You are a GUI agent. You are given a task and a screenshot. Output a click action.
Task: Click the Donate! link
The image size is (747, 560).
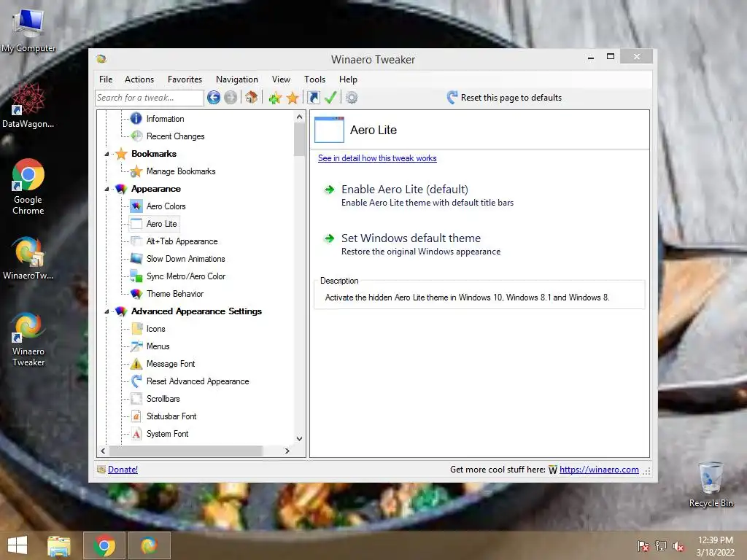[123, 470]
